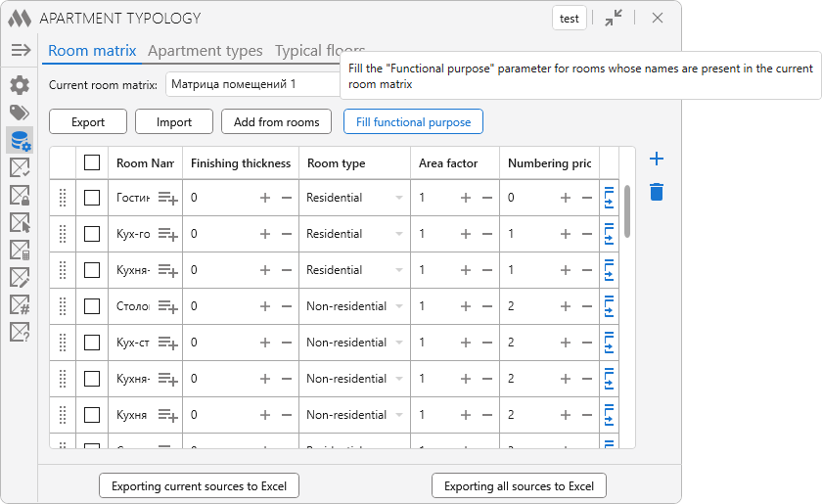Screen dimensions: 822x504
Task: Switch to the Apartment types tab
Action: point(205,51)
